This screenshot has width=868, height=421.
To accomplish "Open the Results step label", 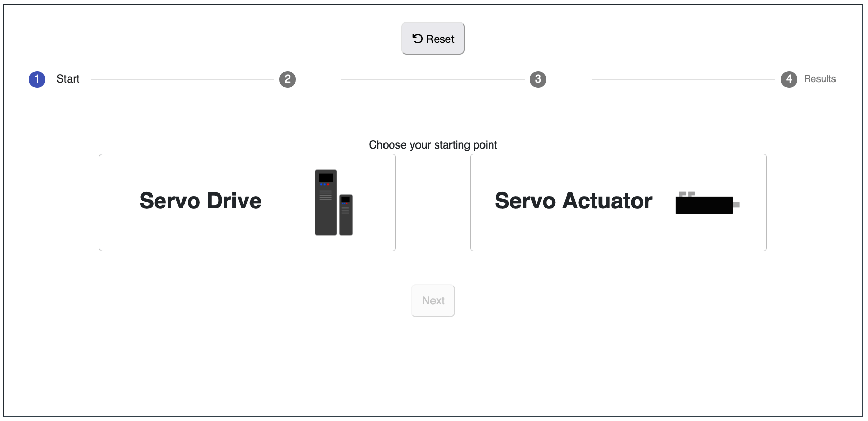I will click(x=820, y=79).
